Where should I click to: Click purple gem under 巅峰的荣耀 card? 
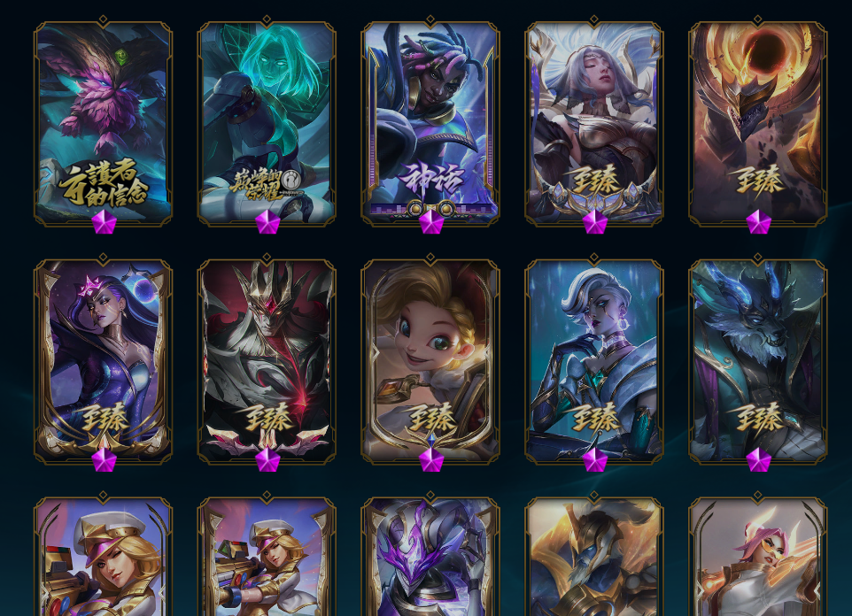point(267,222)
